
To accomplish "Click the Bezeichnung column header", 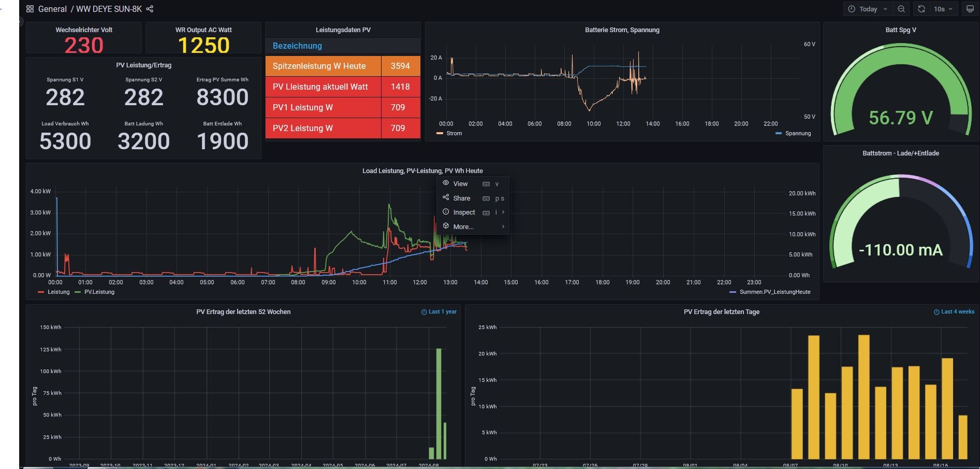I will 297,46.
